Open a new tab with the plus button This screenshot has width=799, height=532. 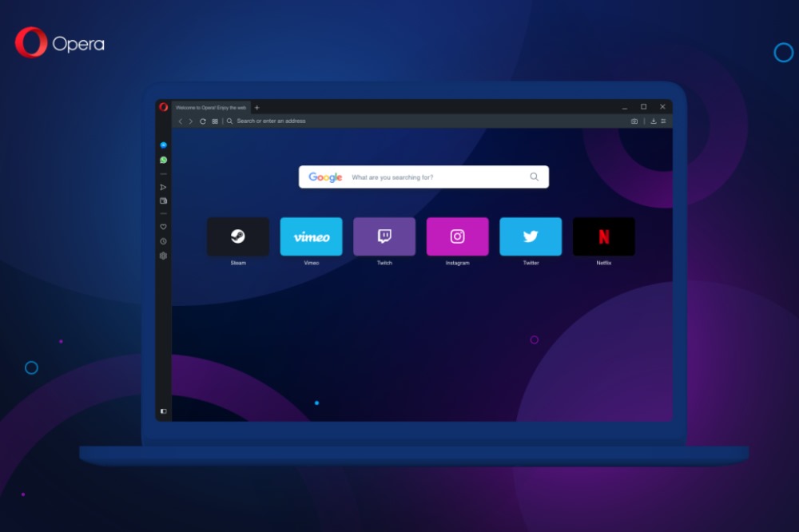[256, 108]
